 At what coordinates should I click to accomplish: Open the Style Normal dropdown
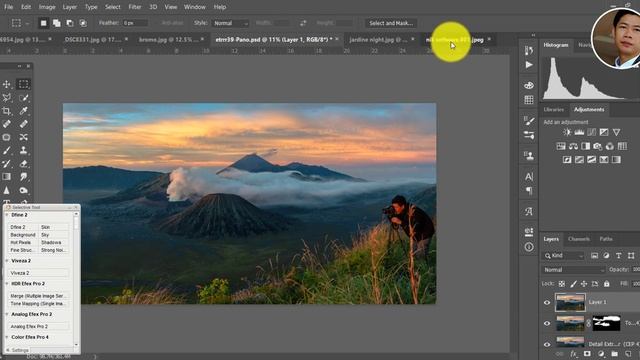(231, 23)
